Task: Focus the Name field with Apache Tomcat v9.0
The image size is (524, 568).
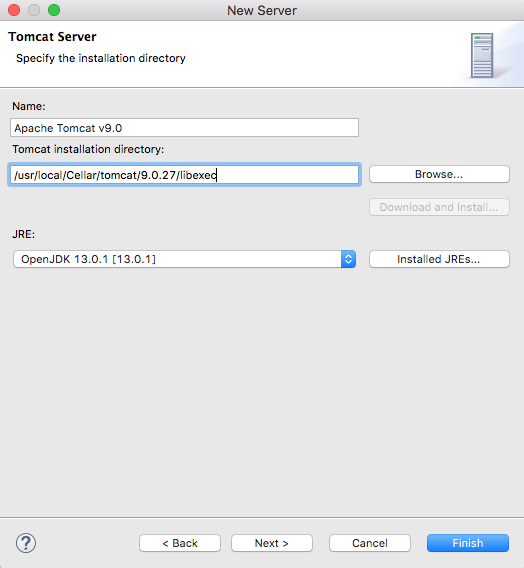Action: 185,128
